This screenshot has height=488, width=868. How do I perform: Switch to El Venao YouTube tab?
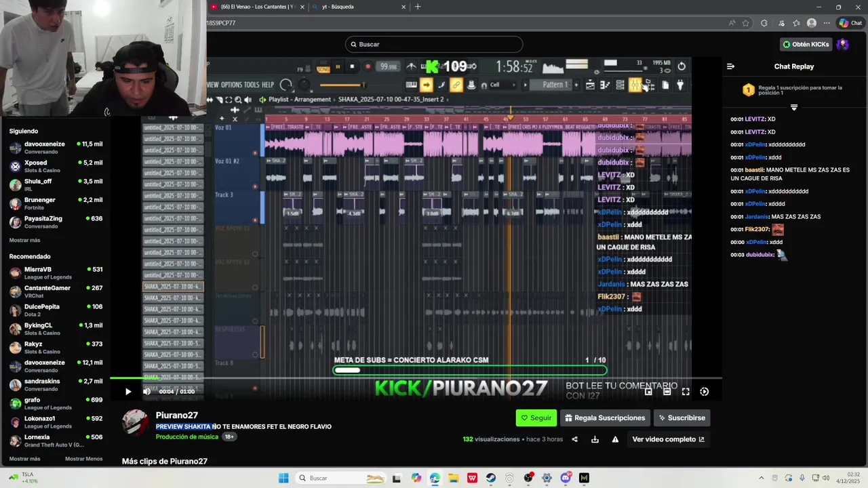(x=256, y=7)
